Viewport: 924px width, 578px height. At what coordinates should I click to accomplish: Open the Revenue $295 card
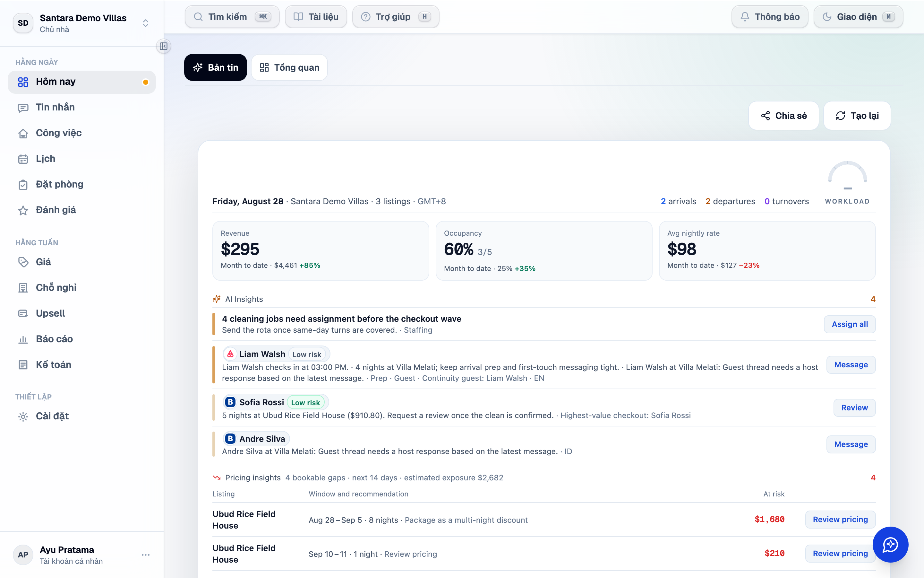(321, 251)
